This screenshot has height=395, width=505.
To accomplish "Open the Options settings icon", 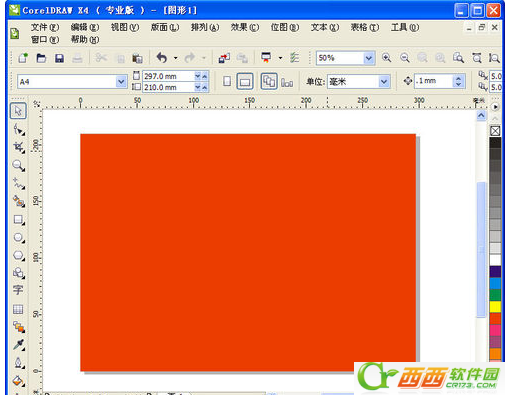I will tap(295, 58).
